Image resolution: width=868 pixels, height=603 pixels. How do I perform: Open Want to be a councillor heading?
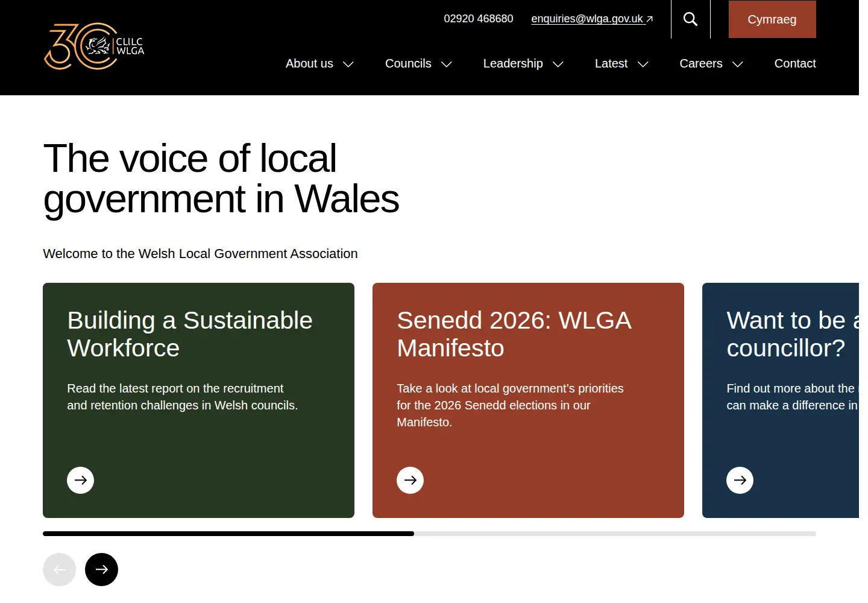tap(793, 334)
